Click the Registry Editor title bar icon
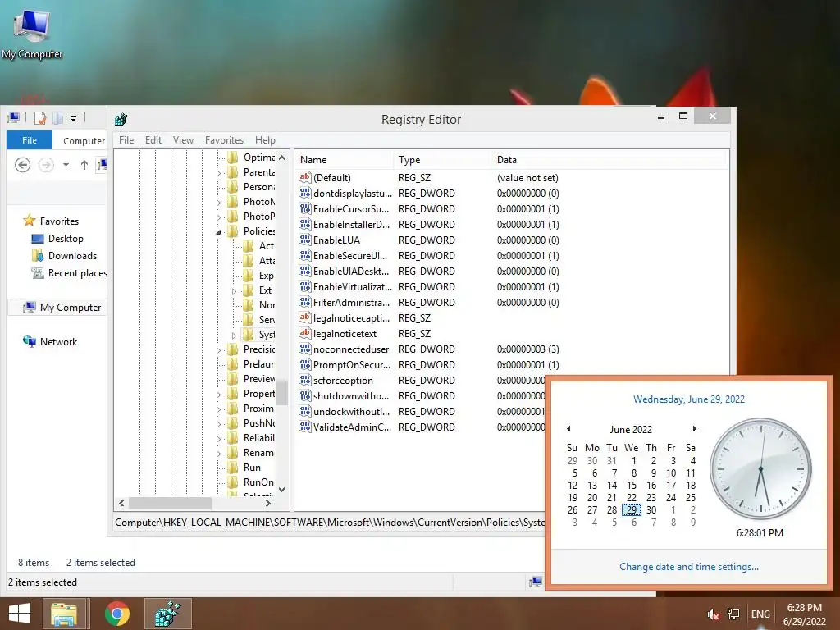This screenshot has height=630, width=840. point(121,119)
